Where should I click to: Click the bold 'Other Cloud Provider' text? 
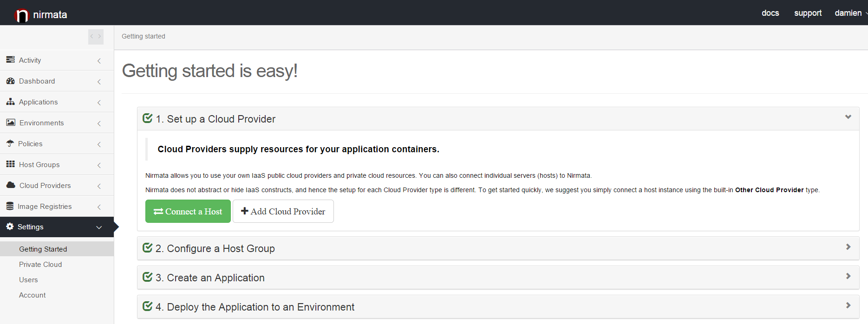tap(769, 190)
